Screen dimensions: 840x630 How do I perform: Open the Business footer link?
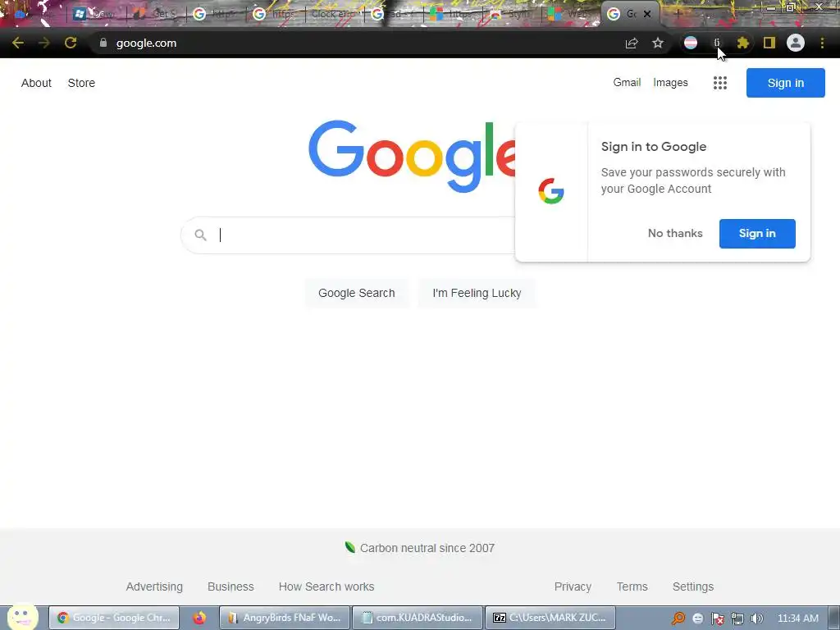[231, 587]
